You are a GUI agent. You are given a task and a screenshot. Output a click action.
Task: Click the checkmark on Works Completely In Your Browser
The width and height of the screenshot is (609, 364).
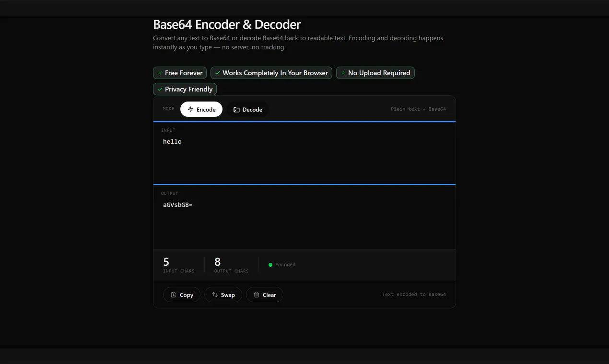(218, 73)
